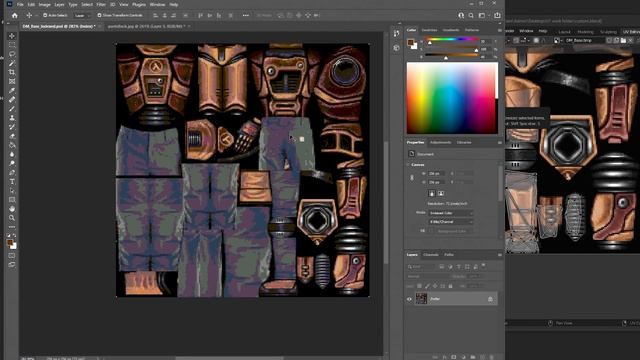Switch to the Channels tab

tap(431, 255)
